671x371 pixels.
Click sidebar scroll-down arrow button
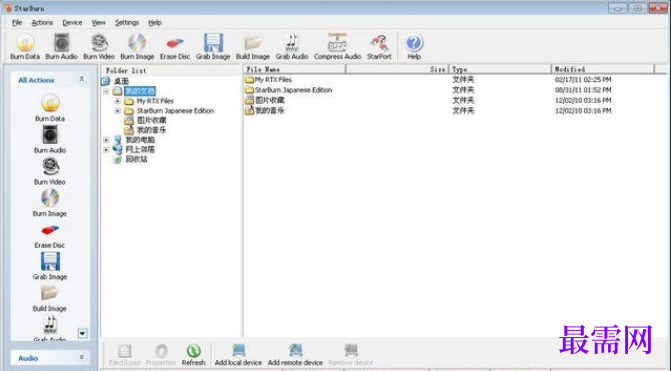[83, 333]
